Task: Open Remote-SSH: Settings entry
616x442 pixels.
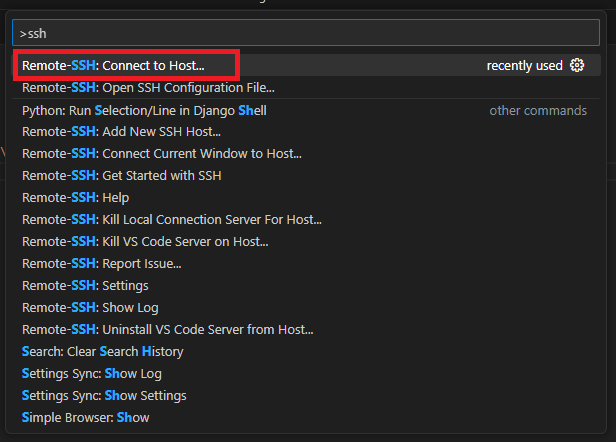Action: [306, 286]
